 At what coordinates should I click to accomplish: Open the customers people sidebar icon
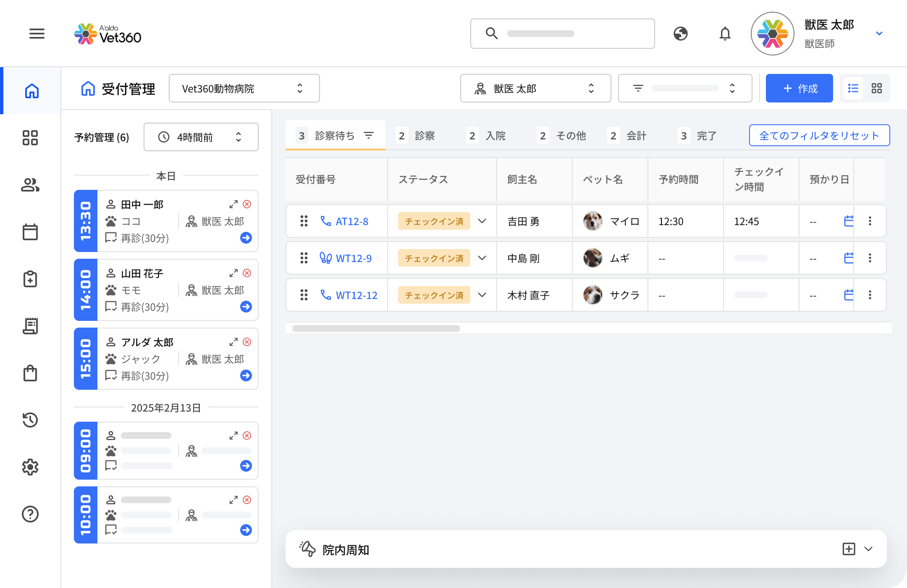[x=30, y=185]
